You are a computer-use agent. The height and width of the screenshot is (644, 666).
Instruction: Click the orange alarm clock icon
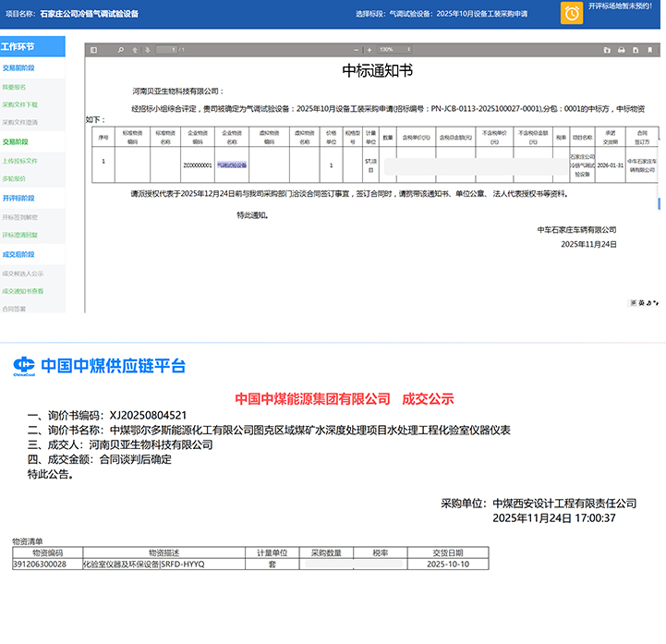point(574,13)
